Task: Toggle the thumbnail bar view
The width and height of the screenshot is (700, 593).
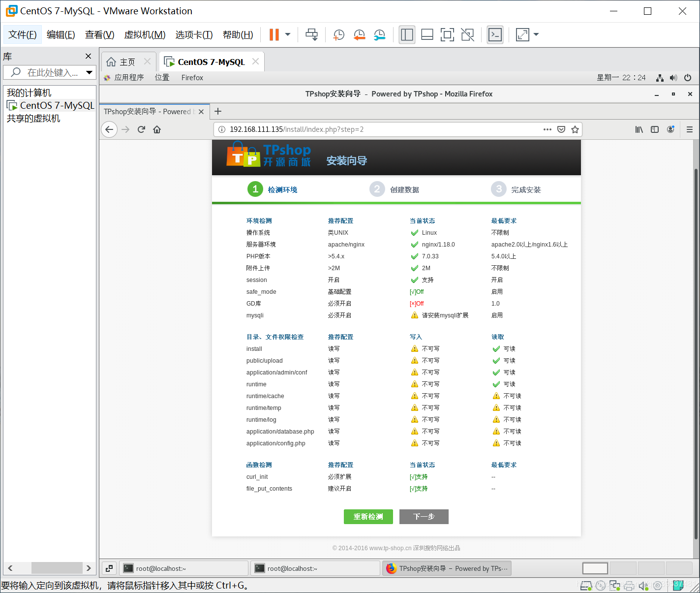Action: coord(427,34)
